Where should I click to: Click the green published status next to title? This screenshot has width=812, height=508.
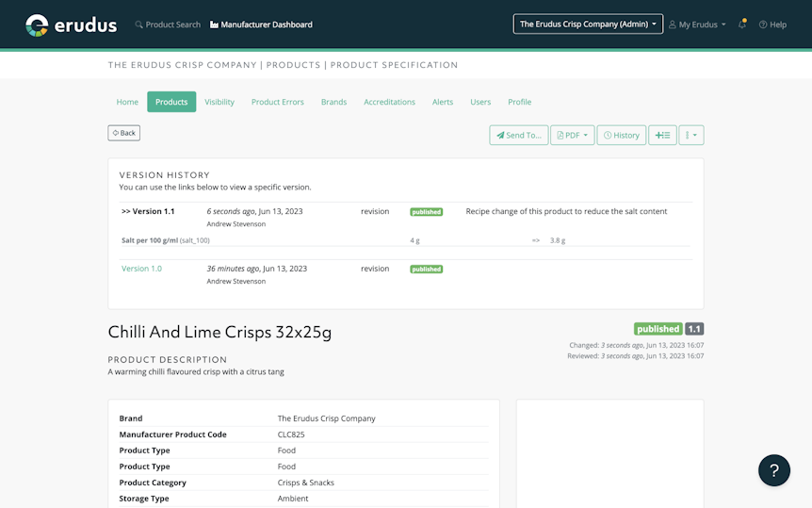coord(658,329)
